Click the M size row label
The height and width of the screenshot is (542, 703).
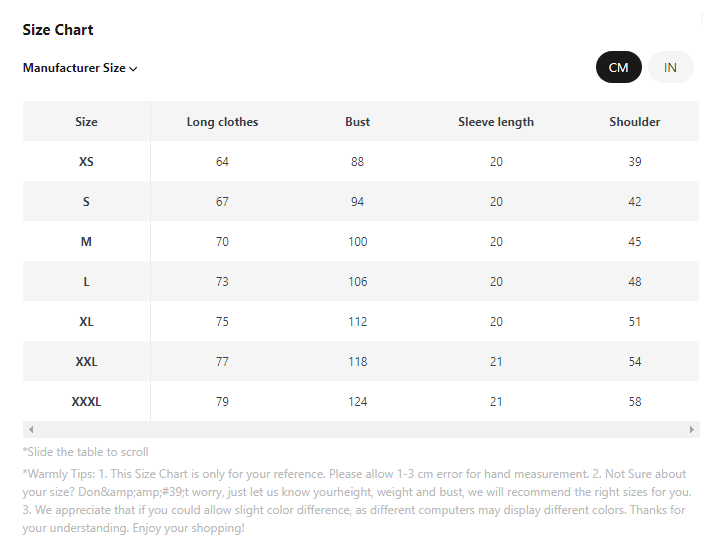(86, 241)
